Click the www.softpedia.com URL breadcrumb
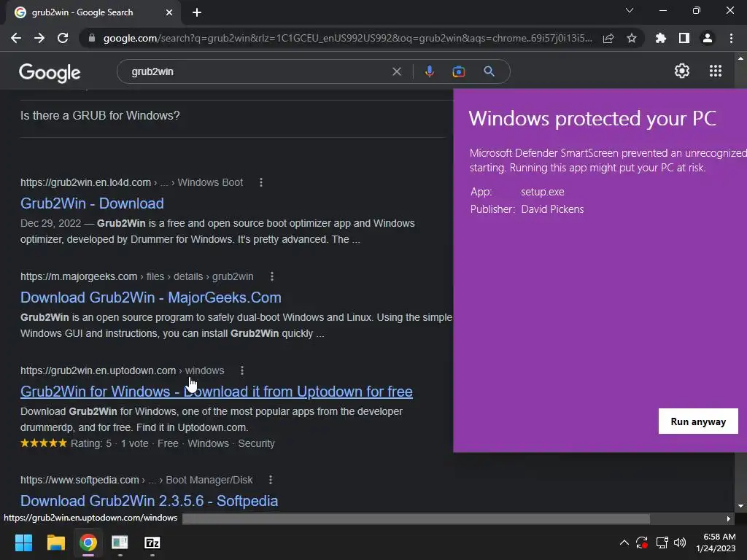Screen dimensions: 747x560 (136, 480)
